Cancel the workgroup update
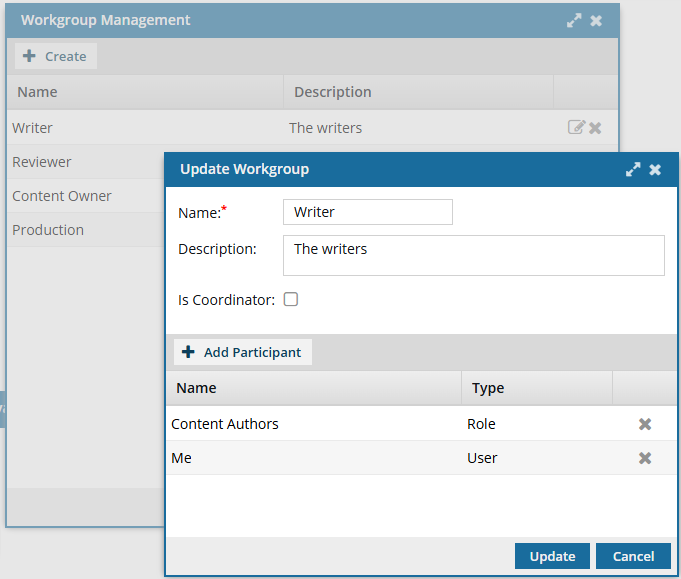 pos(632,556)
